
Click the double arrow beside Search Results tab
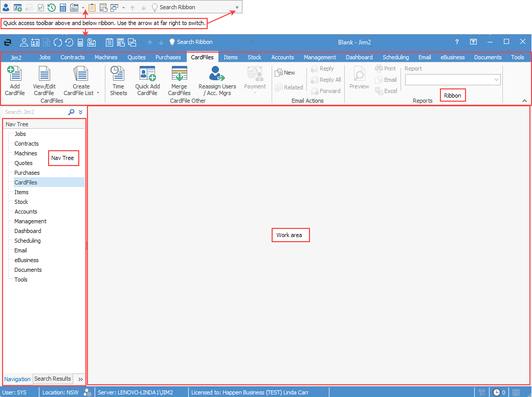80,379
